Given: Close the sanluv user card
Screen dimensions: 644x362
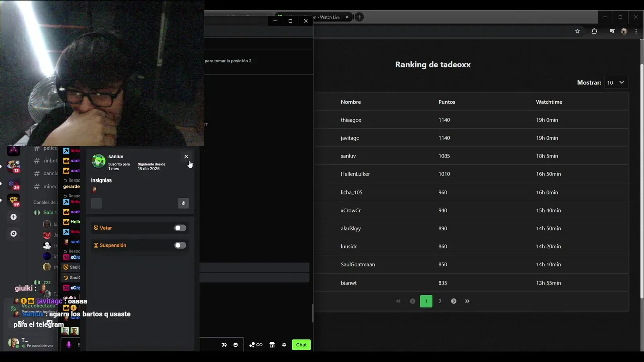Looking at the screenshot, I should 186,156.
